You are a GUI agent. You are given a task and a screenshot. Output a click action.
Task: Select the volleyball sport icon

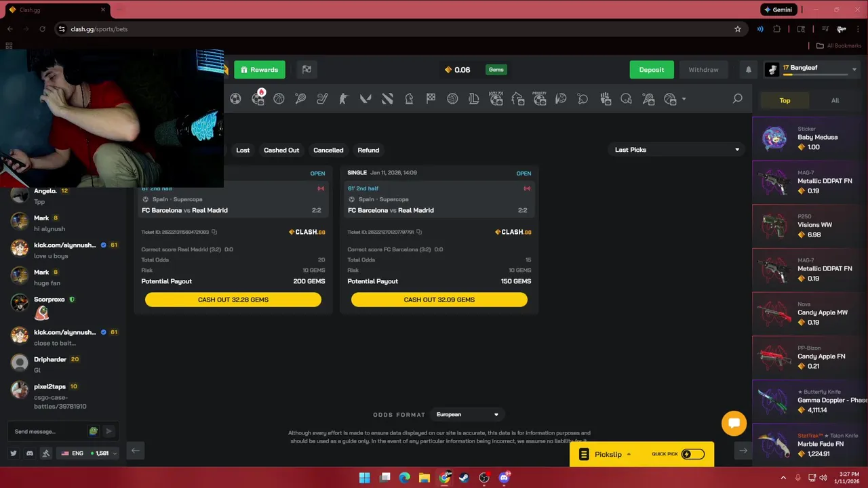452,99
